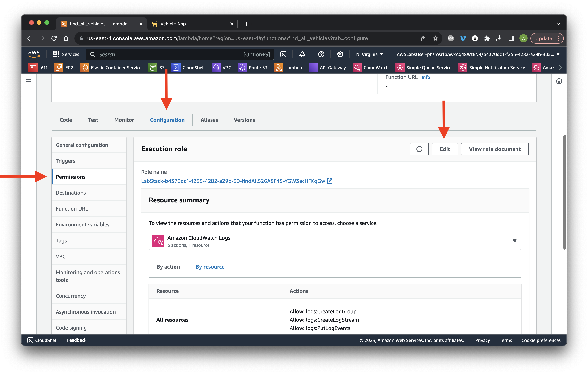Bookmark this page with the star
The image size is (588, 374).
tap(435, 38)
